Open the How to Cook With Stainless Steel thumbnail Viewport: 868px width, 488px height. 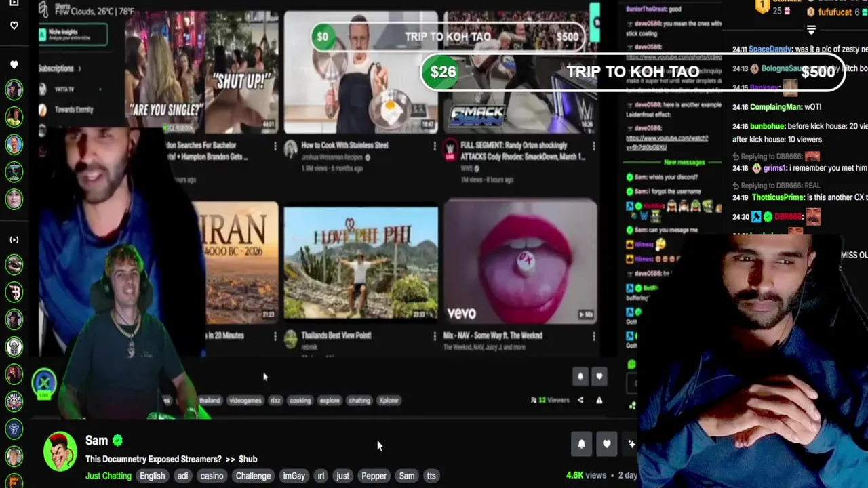[361, 72]
